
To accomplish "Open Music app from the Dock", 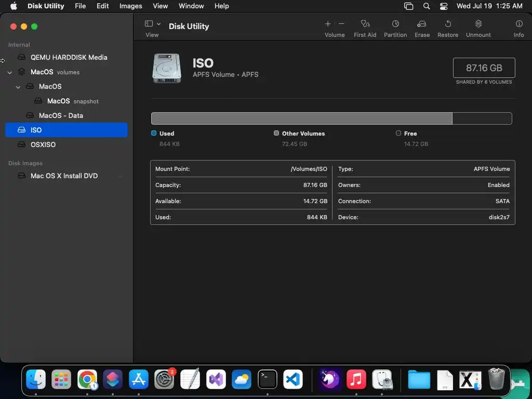I will [356, 379].
